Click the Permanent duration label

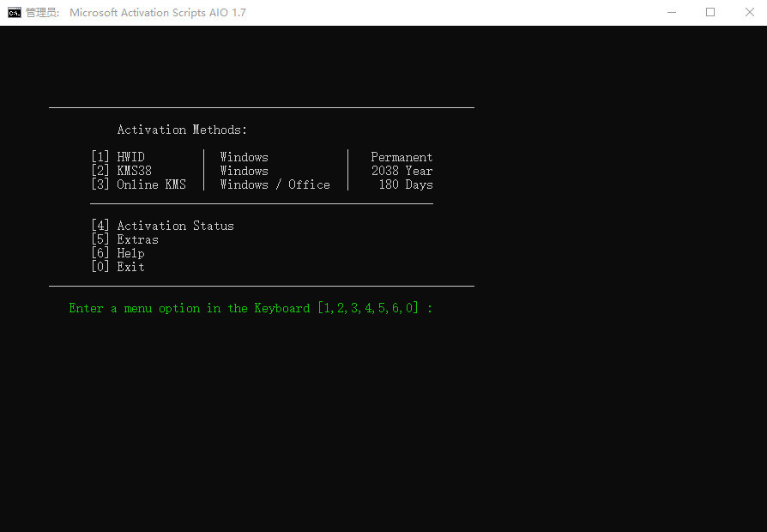[401, 156]
